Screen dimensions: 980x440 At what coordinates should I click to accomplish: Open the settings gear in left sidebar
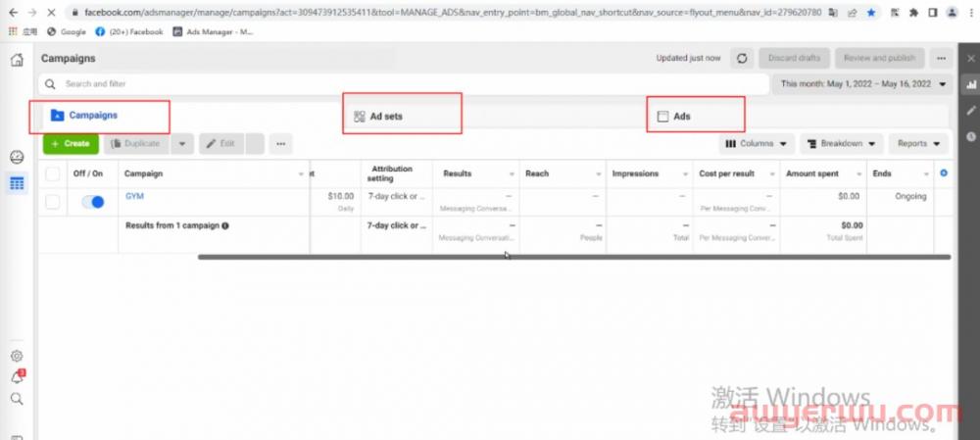[17, 356]
